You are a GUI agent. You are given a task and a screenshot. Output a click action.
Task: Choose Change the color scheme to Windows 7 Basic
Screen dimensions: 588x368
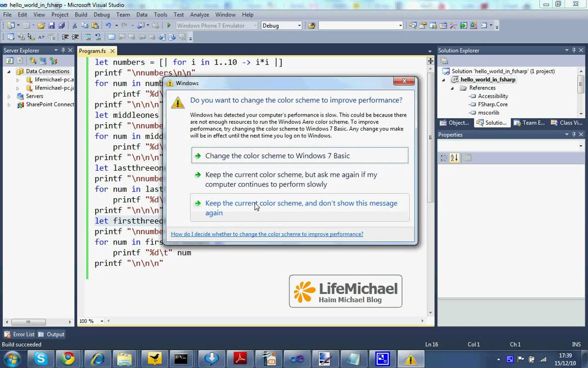click(x=300, y=155)
